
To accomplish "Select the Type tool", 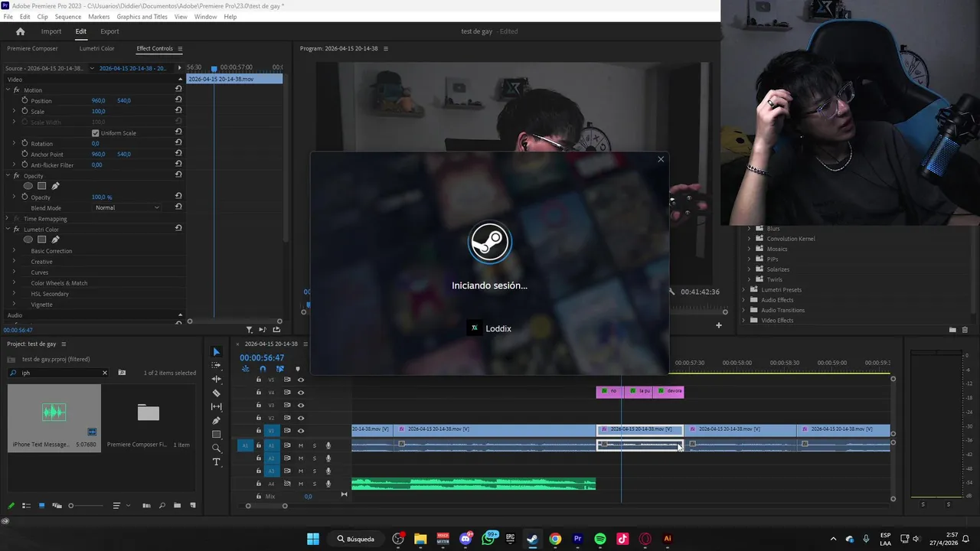I will 216,462.
